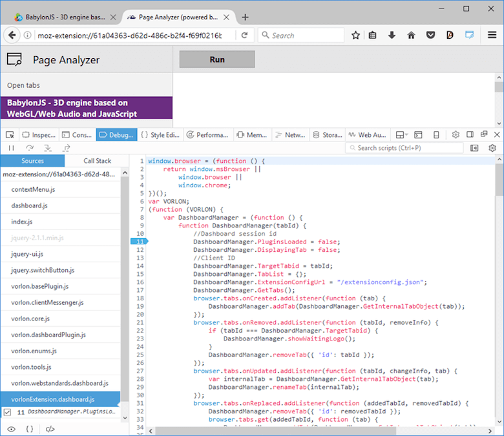Click the element picker icon in devtools
Screen dimensions: 504x436
coord(10,135)
